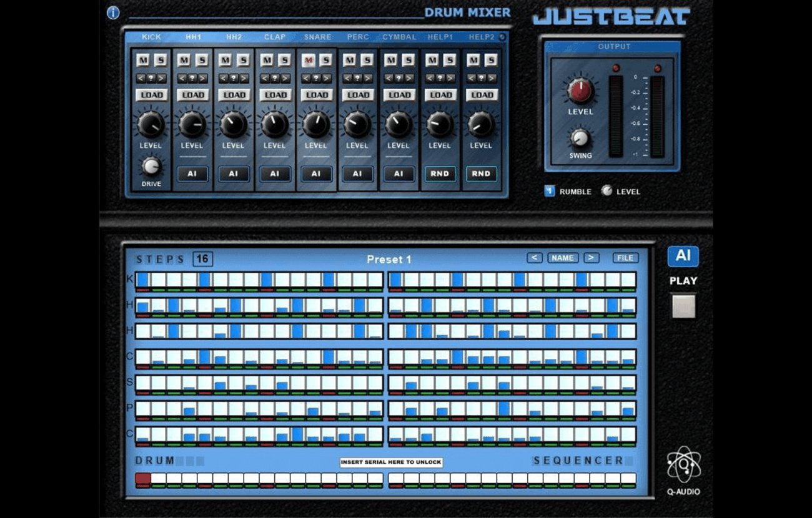This screenshot has width=812, height=518.
Task: Click the JUSTBEAT logo
Action: (x=611, y=16)
